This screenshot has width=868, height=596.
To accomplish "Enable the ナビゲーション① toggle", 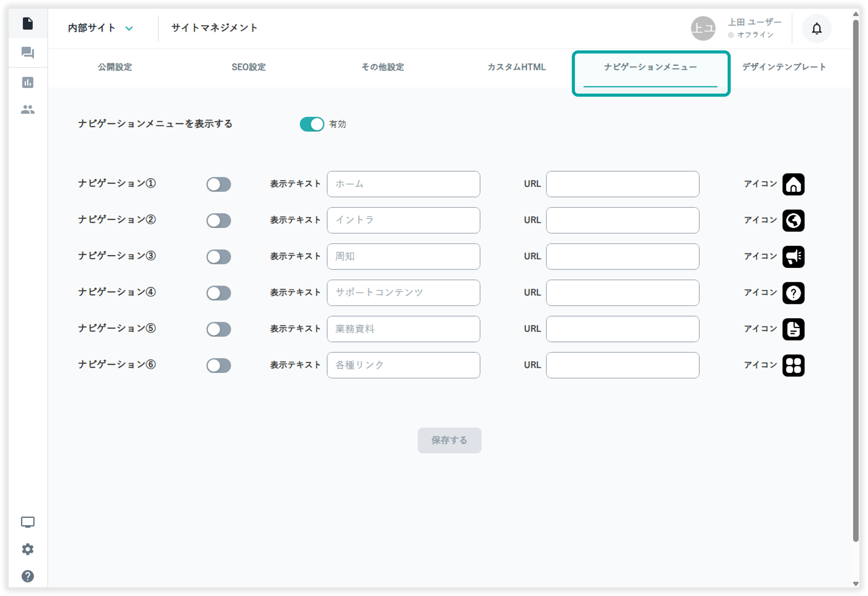I will (219, 185).
